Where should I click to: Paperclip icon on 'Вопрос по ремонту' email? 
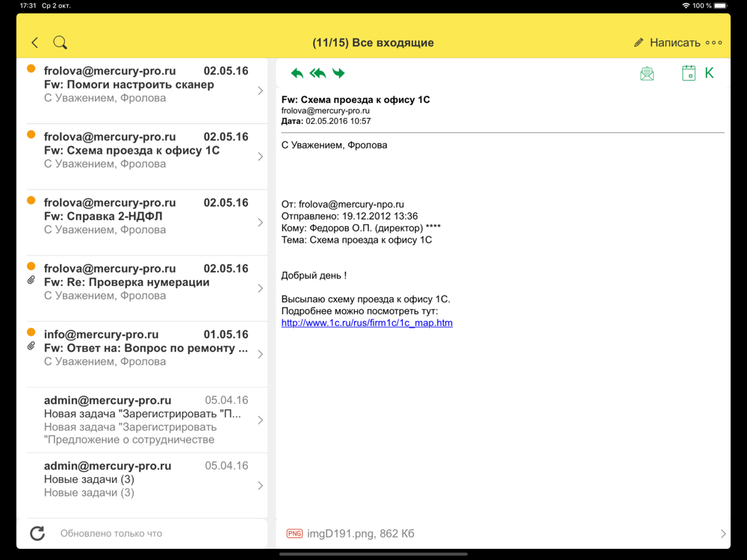[x=31, y=346]
